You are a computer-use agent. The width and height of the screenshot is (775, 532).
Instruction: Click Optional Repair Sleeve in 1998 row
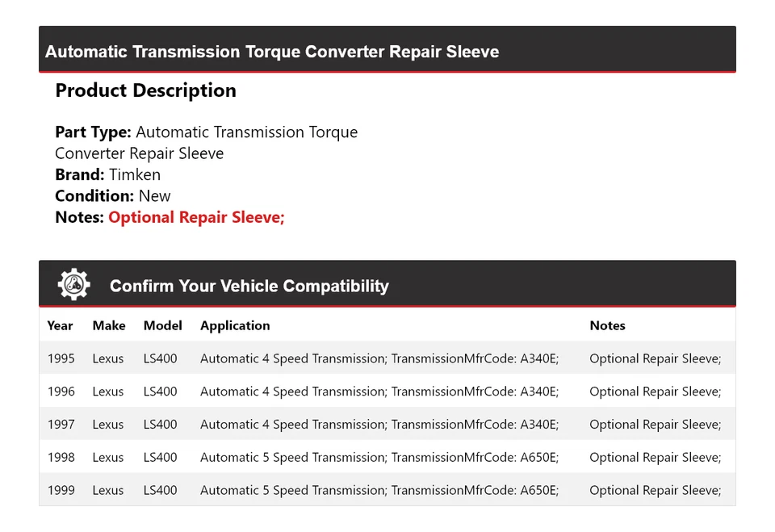coord(656,458)
